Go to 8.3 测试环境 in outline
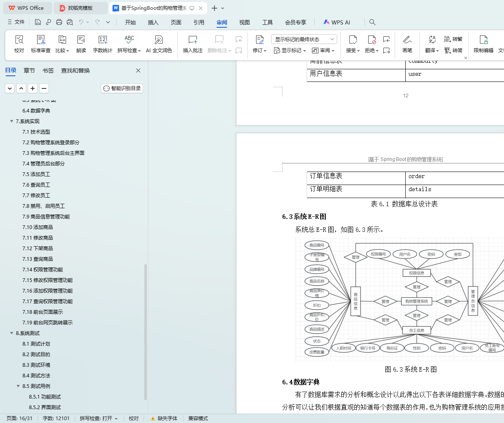 click(36, 365)
